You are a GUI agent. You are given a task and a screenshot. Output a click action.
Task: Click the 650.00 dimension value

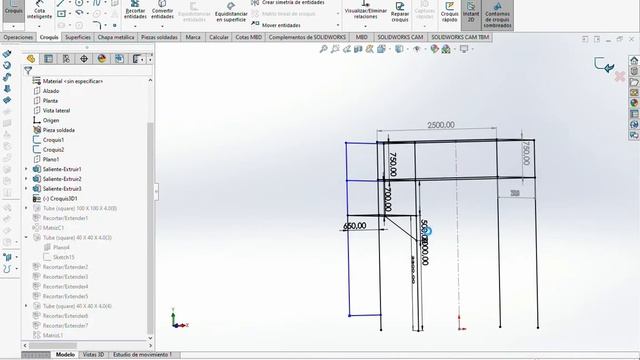(x=355, y=226)
